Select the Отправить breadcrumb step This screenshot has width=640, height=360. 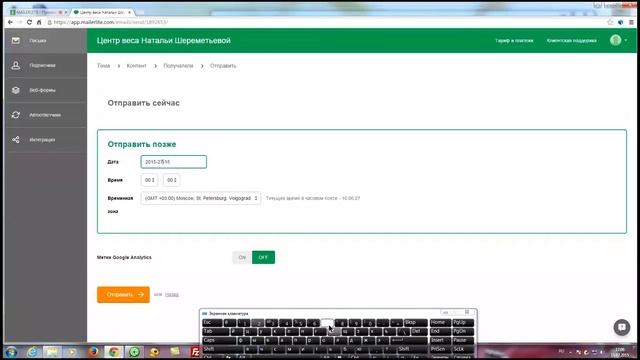[223, 66]
